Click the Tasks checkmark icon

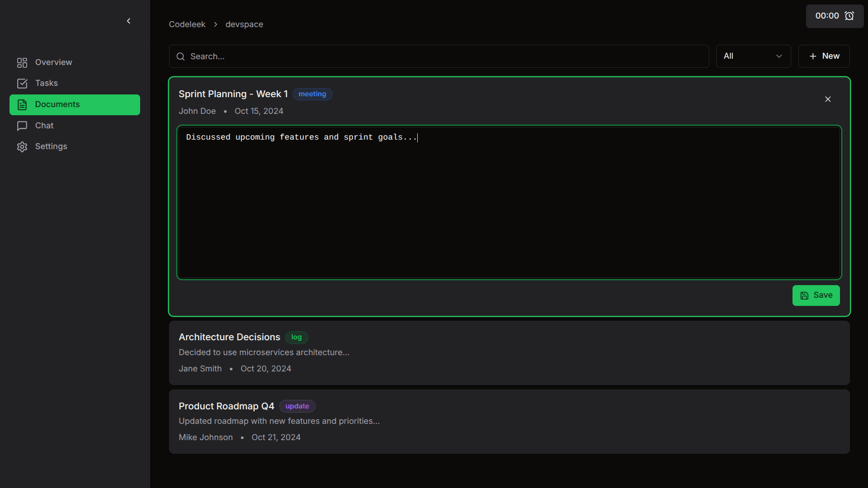[22, 83]
